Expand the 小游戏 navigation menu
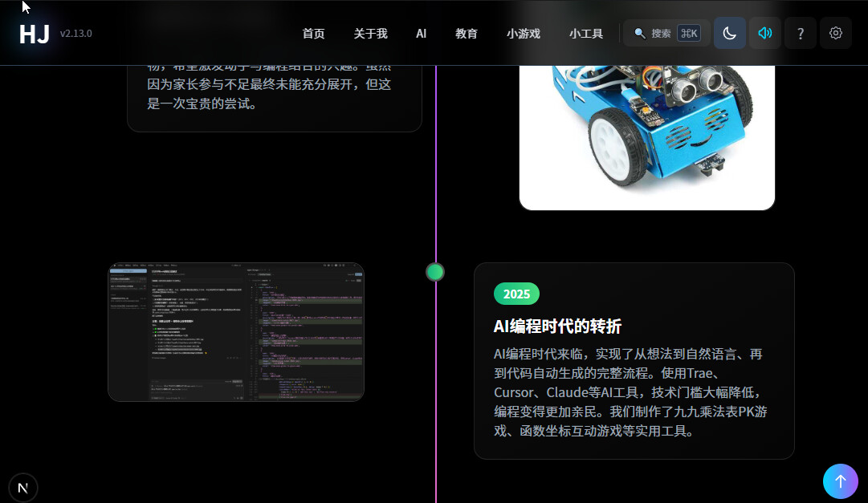The height and width of the screenshot is (503, 868). pos(523,34)
